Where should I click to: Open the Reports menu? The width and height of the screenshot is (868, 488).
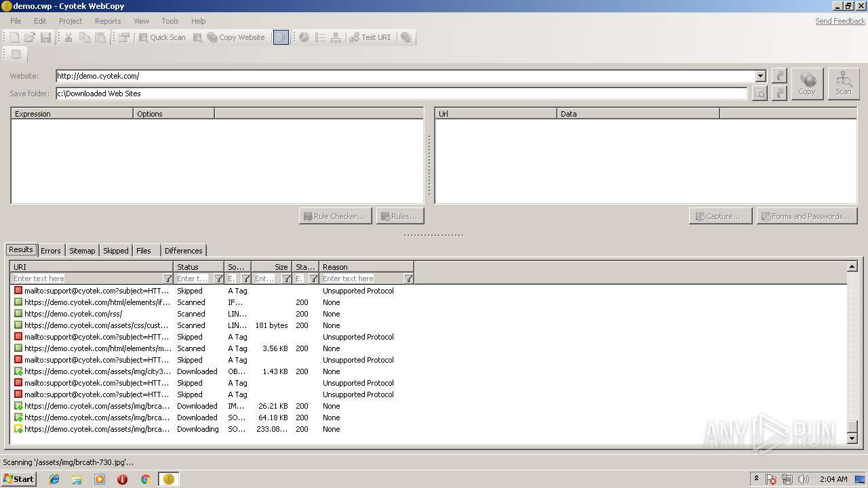tap(108, 21)
